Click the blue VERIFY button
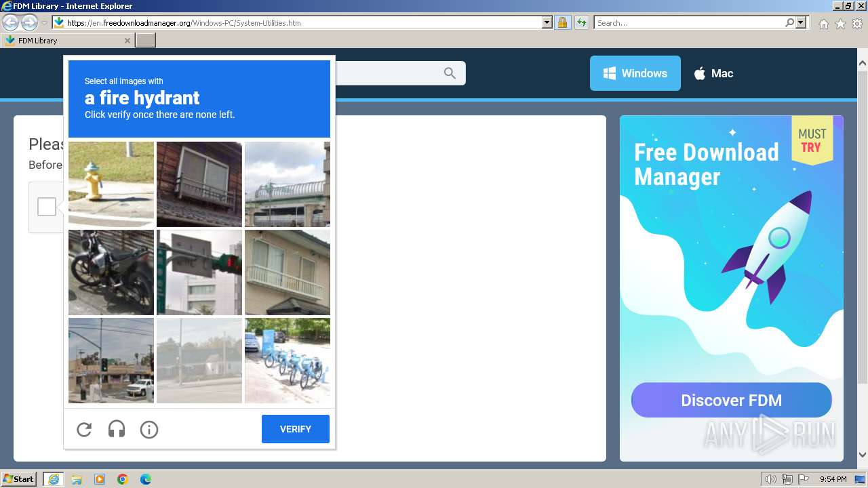Image resolution: width=868 pixels, height=488 pixels. pyautogui.click(x=296, y=429)
